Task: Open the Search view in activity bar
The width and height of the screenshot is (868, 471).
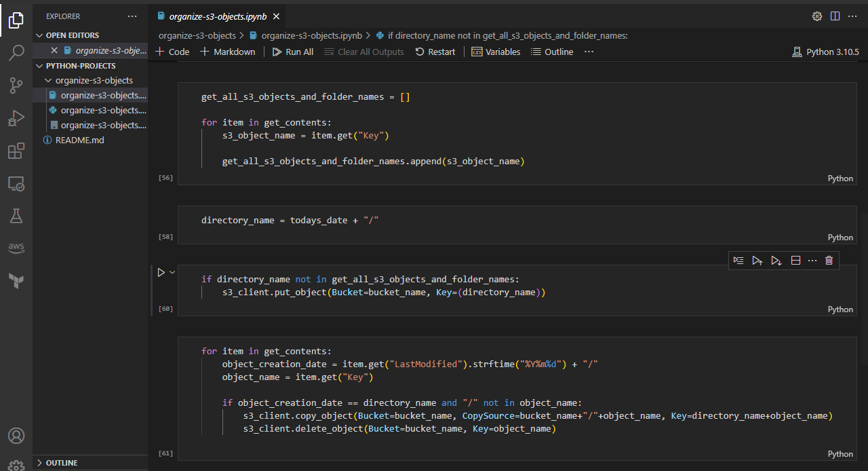Action: coord(16,54)
